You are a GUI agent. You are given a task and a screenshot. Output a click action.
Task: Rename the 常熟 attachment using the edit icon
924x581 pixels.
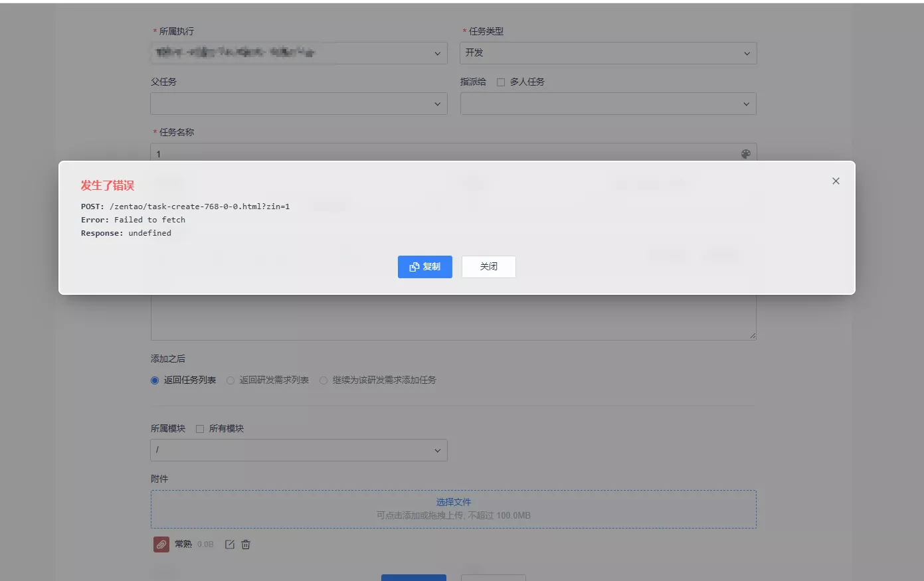point(230,544)
